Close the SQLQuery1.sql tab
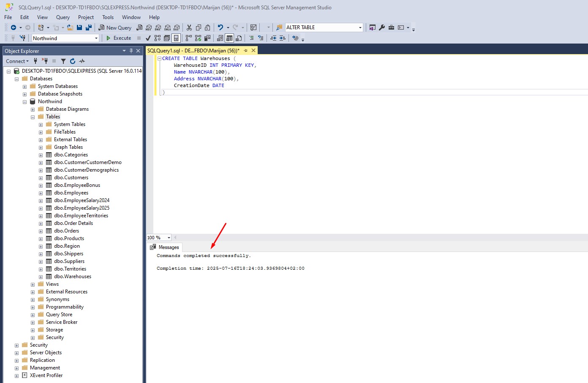This screenshot has width=588, height=383. 253,50
